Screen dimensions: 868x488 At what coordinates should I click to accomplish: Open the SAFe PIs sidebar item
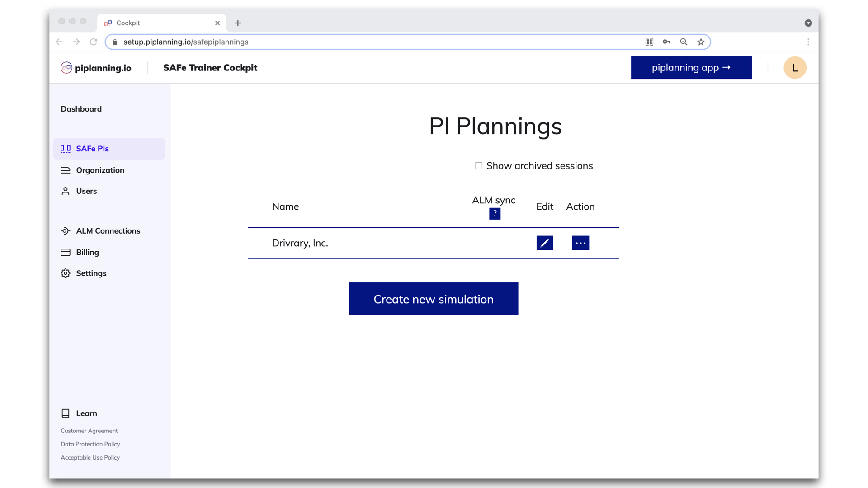[x=92, y=149]
